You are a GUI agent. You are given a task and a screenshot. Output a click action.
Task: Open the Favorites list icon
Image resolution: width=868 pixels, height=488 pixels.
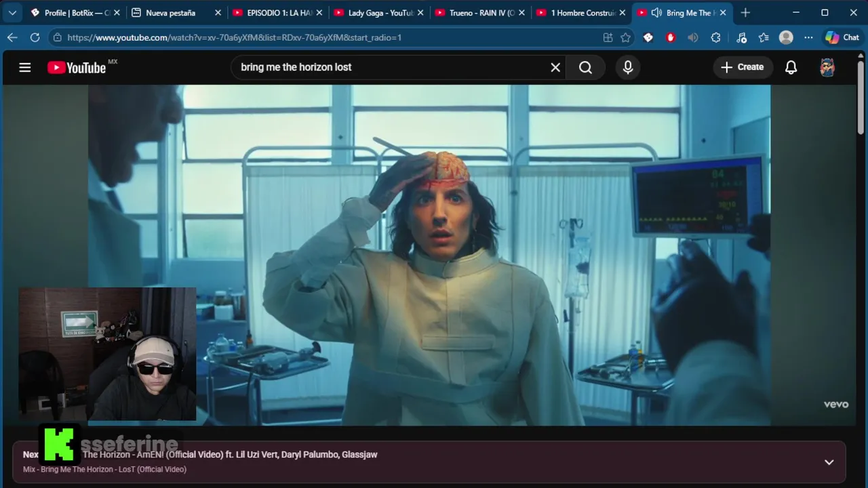[764, 37]
